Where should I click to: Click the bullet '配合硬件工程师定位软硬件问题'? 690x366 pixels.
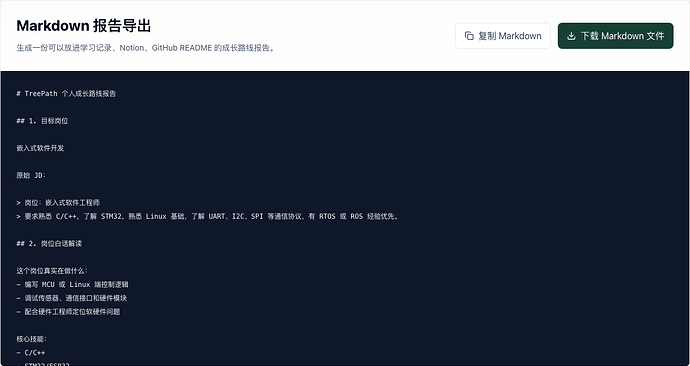[x=68, y=312]
